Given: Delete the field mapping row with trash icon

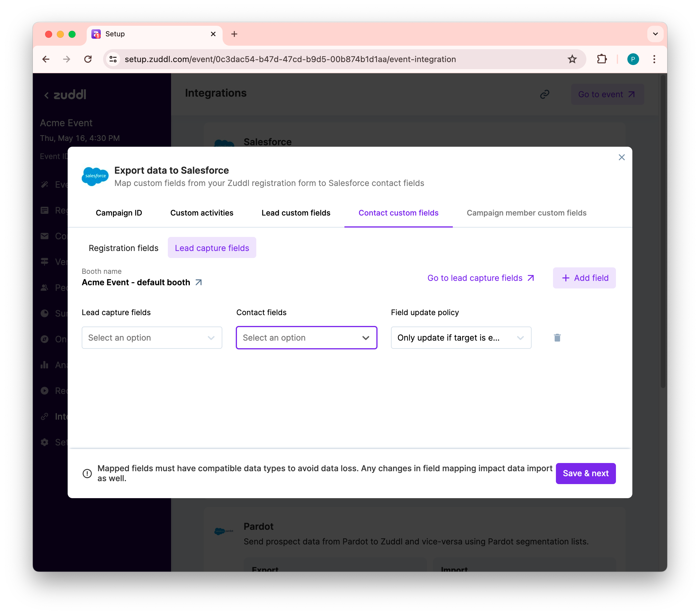Looking at the screenshot, I should tap(557, 338).
